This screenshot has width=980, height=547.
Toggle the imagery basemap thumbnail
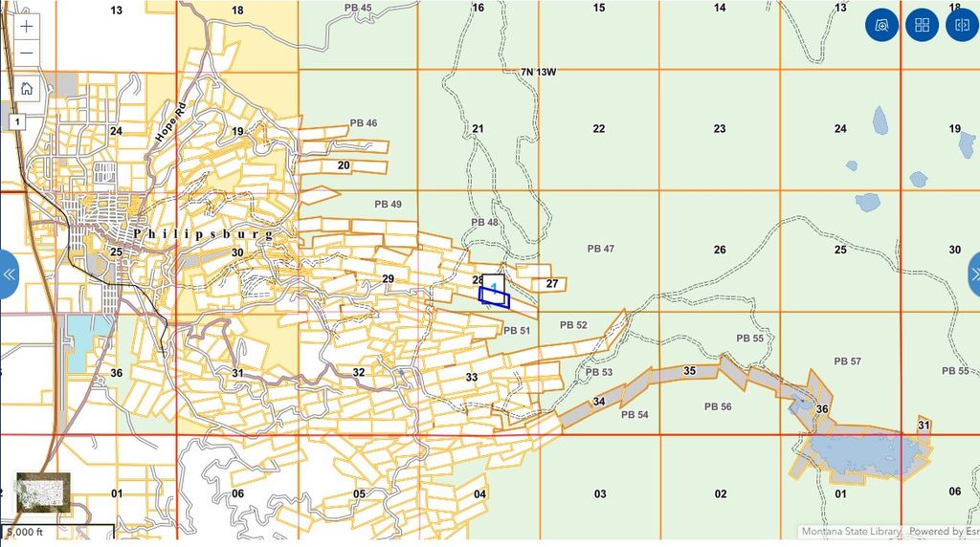43,492
